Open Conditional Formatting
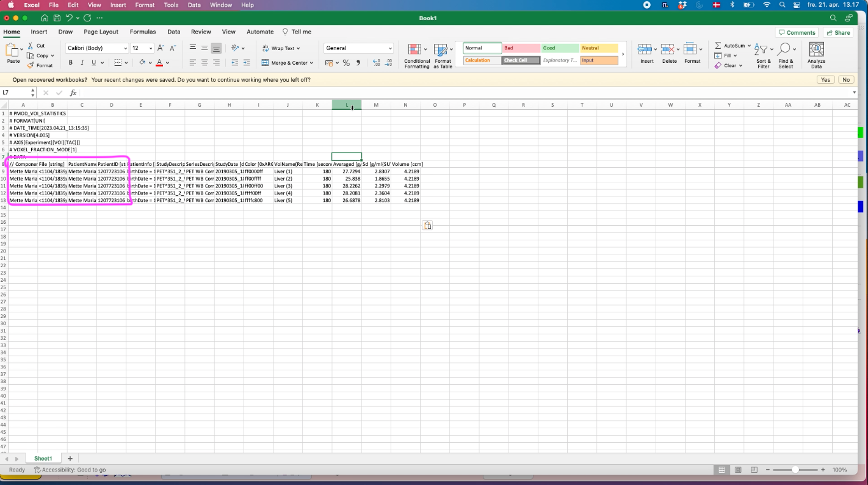This screenshot has height=485, width=868. click(x=416, y=56)
